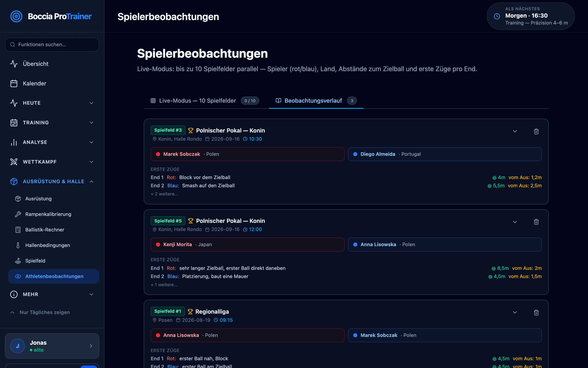Expand the Spielfeld #5 card details chevron
588x368 pixels.
[x=515, y=222]
